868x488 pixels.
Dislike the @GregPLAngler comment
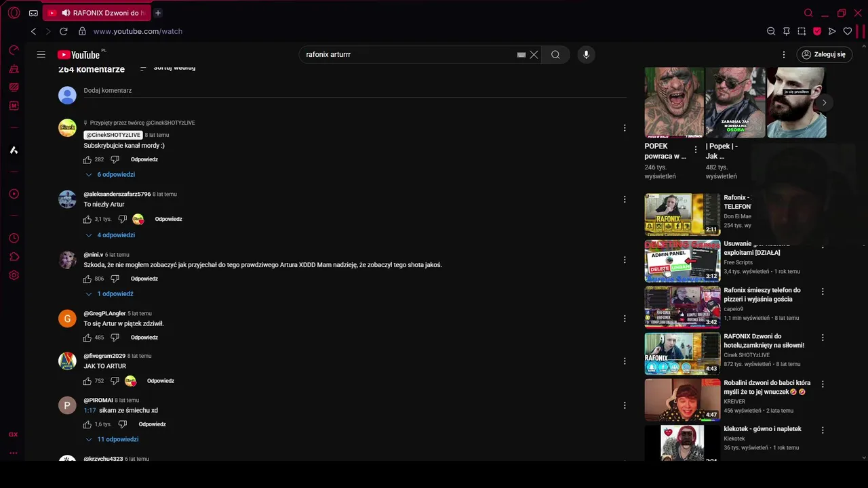[x=115, y=338]
